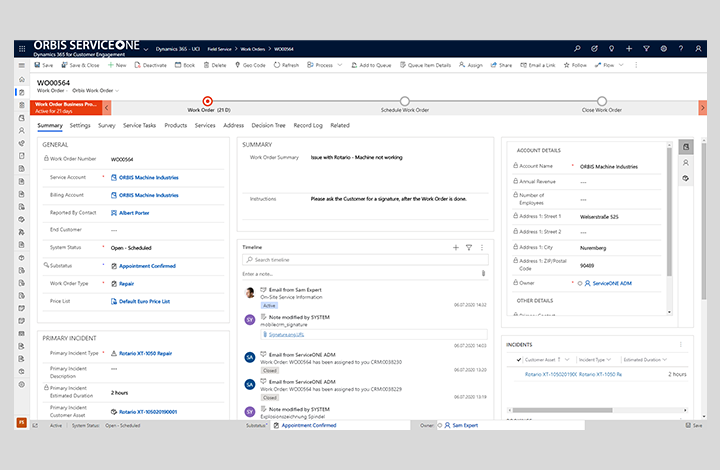The height and width of the screenshot is (470, 720).
Task: Open Default Euro Price List link
Action: 144,302
